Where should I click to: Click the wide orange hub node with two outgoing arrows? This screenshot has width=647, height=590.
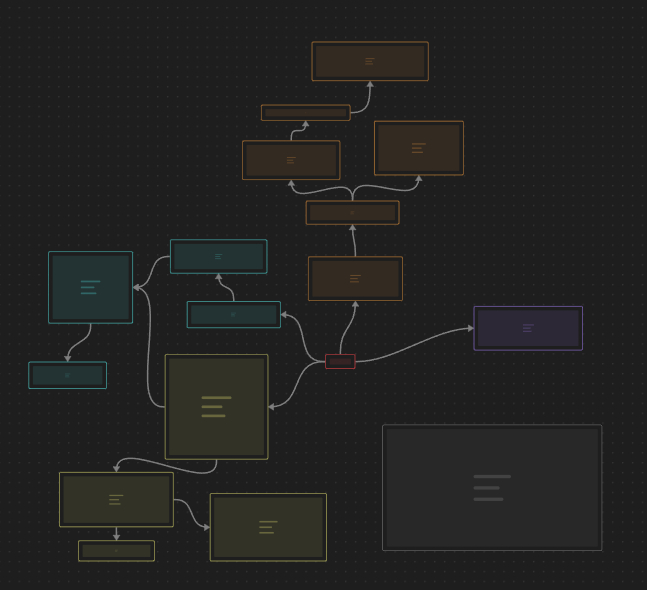click(x=352, y=213)
